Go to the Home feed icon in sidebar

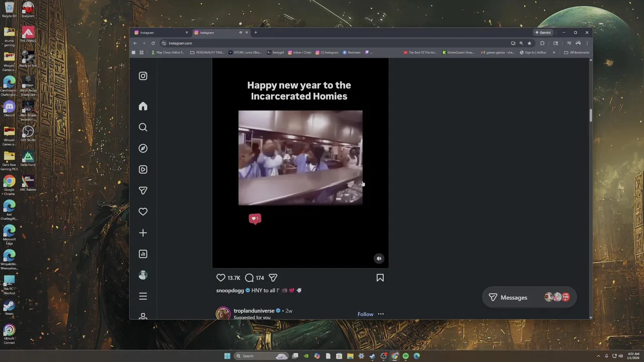(x=143, y=106)
